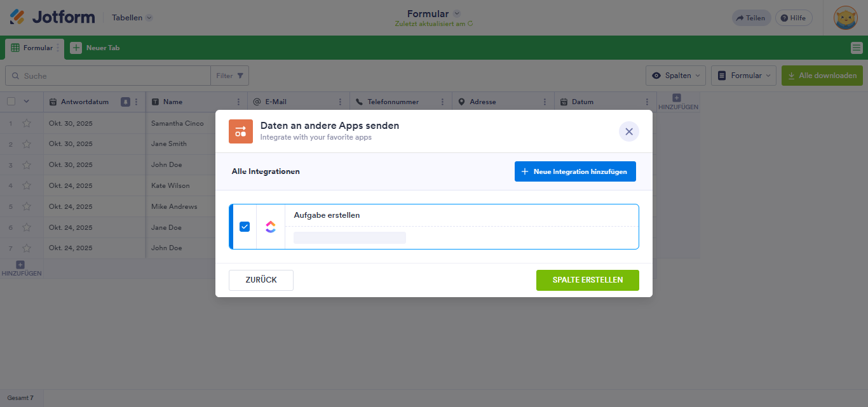
Task: Click the search magnifier icon in Suche field
Action: tap(16, 76)
